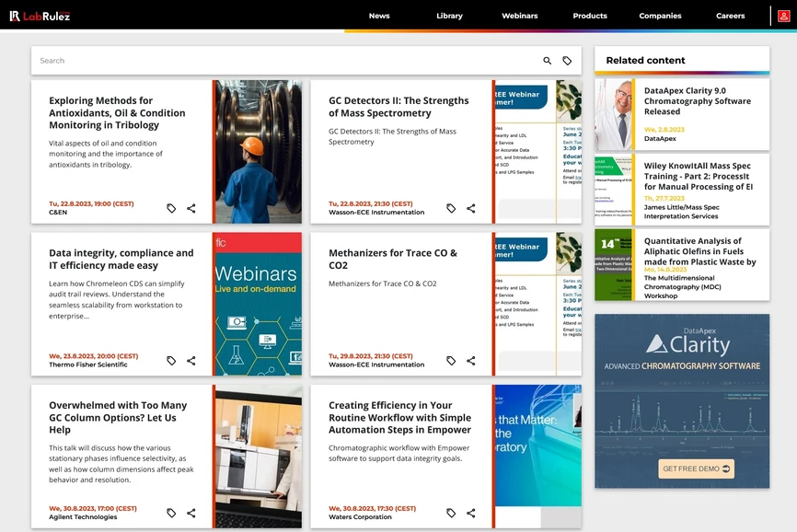Open Exploring Methods for Antioxidants webinar title

click(x=117, y=113)
